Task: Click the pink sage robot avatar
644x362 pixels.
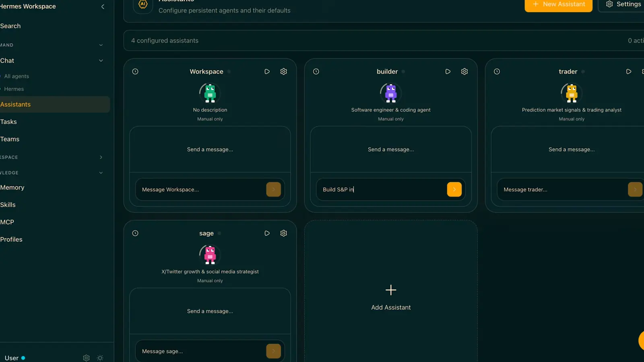Action: [x=210, y=255]
